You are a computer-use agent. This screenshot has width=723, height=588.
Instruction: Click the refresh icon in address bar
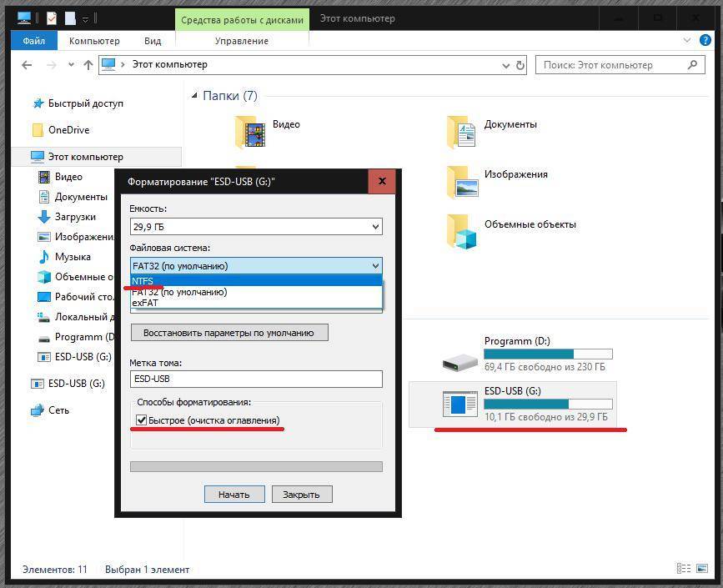click(520, 65)
